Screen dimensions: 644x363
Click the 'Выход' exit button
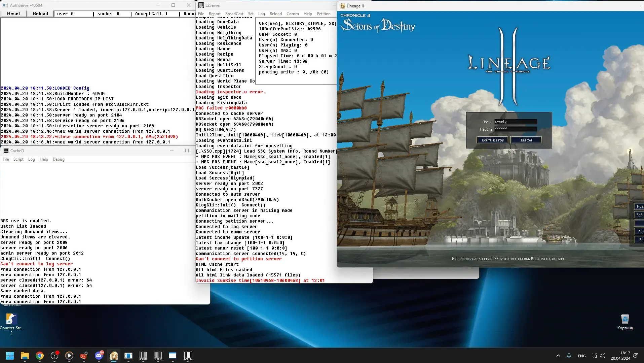(x=526, y=140)
